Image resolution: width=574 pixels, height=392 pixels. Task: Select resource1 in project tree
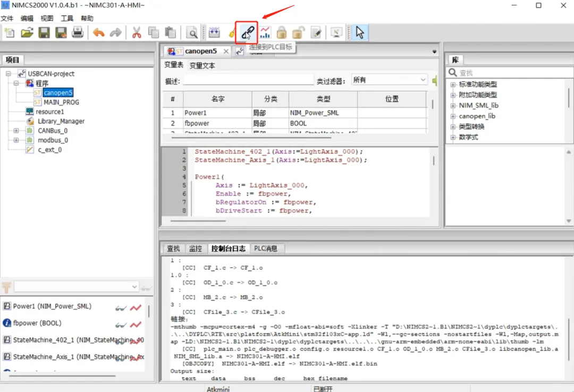click(x=50, y=112)
